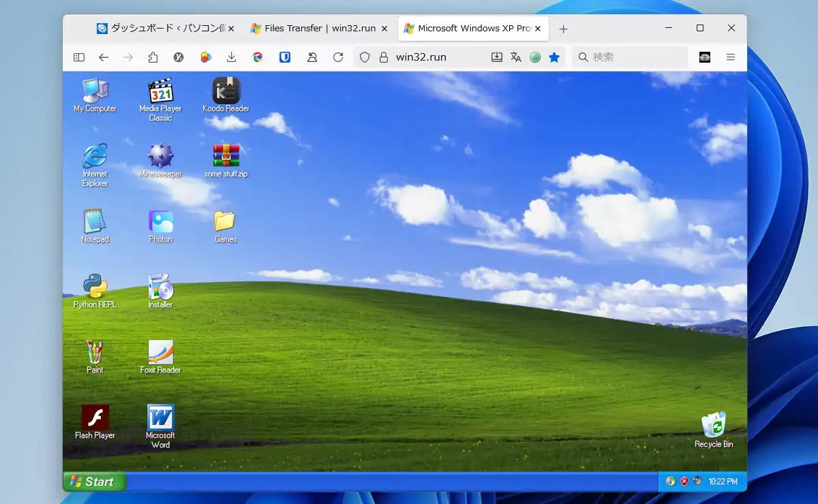Image resolution: width=818 pixels, height=504 pixels.
Task: Open the Windows XP Start menu
Action: [94, 482]
